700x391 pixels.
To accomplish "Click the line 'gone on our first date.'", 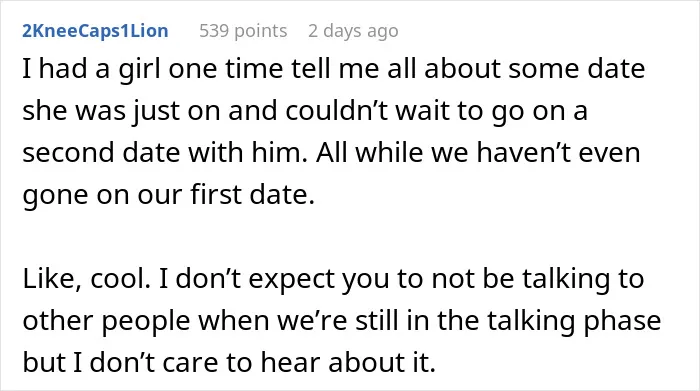I will coord(169,195).
